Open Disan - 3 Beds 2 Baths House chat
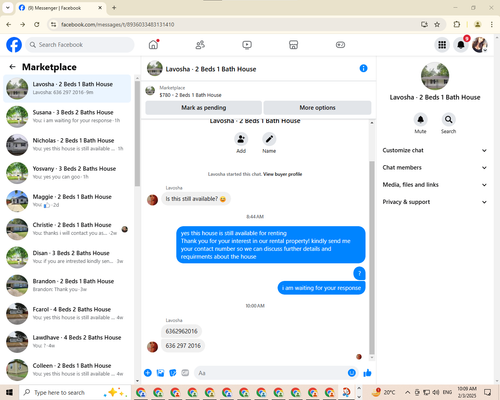500x400 pixels. click(67, 257)
